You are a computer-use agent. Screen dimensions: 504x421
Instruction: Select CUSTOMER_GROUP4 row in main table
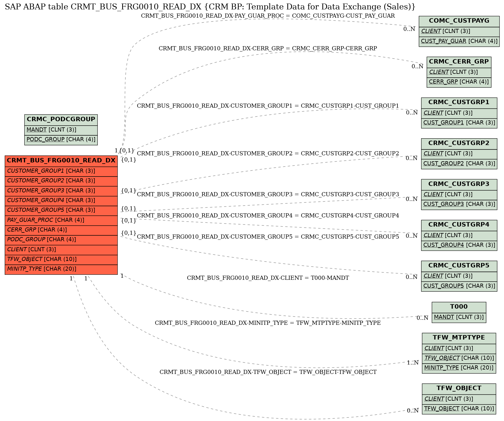coord(61,201)
